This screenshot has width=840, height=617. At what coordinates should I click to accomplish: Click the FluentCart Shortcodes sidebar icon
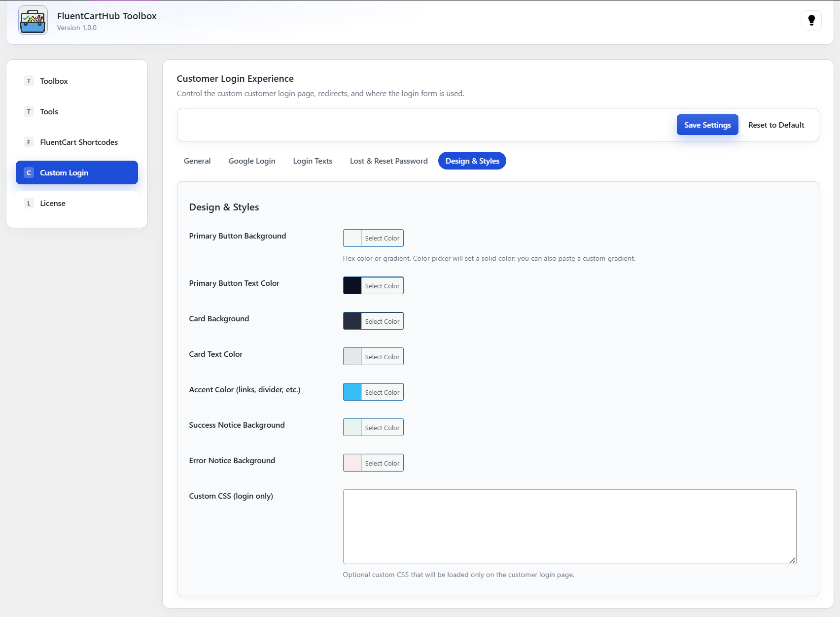[x=29, y=142]
